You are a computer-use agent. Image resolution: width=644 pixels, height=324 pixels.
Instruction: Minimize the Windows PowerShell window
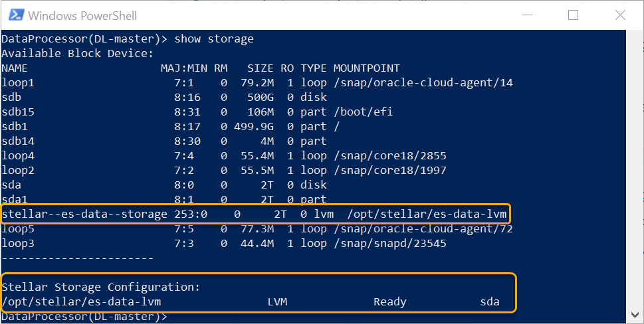528,15
